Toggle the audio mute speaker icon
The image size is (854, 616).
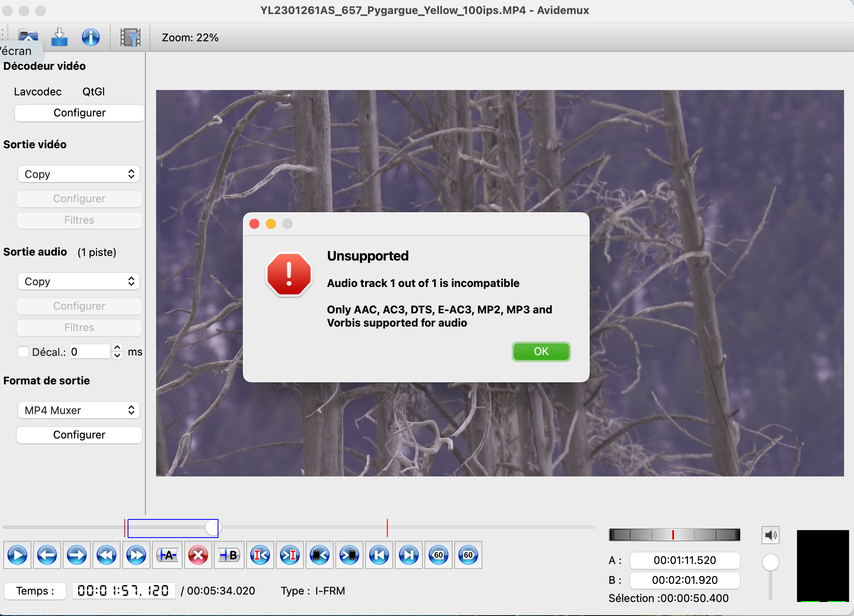[x=770, y=535]
